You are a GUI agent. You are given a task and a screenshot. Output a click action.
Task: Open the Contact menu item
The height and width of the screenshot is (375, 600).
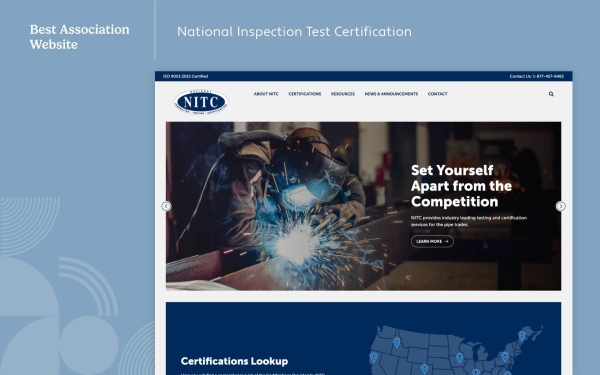(x=438, y=94)
